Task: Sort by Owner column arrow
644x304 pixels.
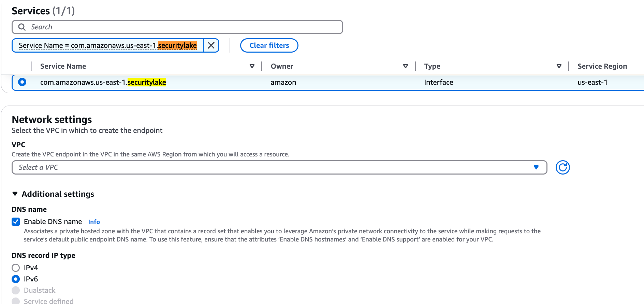Action: click(x=406, y=66)
